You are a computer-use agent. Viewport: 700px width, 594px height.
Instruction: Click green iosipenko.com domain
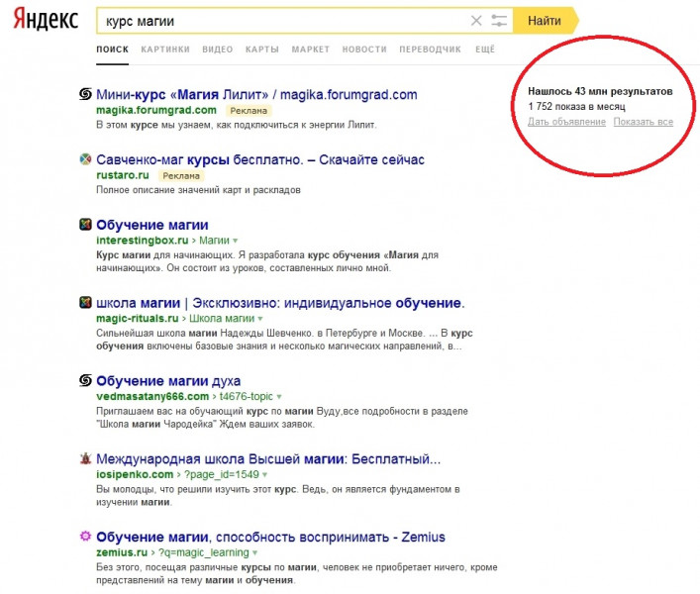point(135,474)
